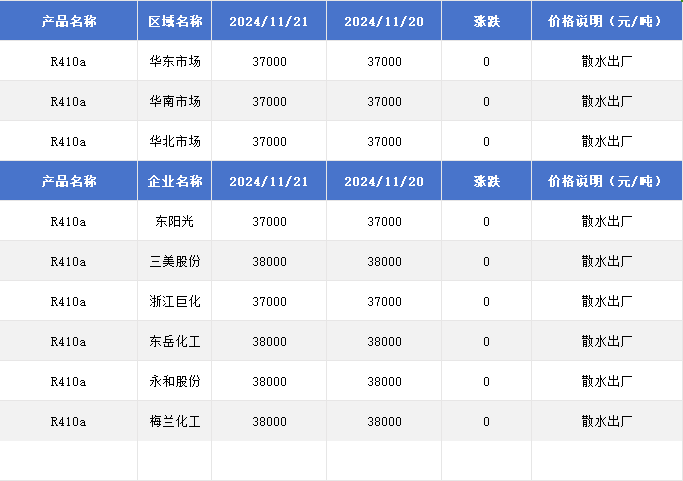Select 华北市场 2024/11/21 price 37000
This screenshot has width=683, height=481.
[269, 142]
